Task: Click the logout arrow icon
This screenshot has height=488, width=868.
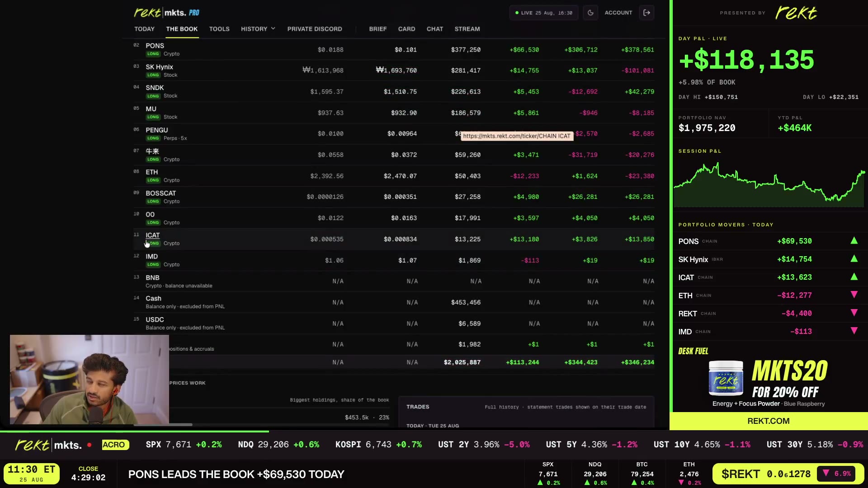Action: pos(647,13)
